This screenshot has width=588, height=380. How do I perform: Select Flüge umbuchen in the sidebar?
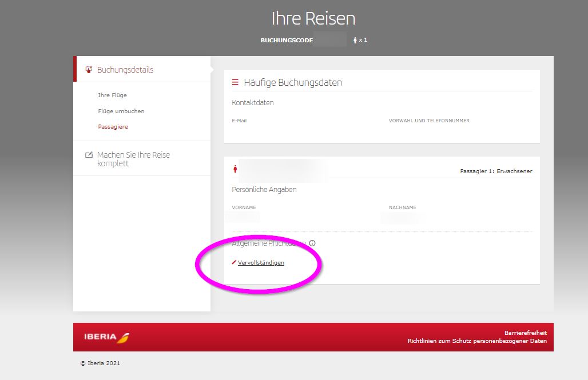(121, 111)
